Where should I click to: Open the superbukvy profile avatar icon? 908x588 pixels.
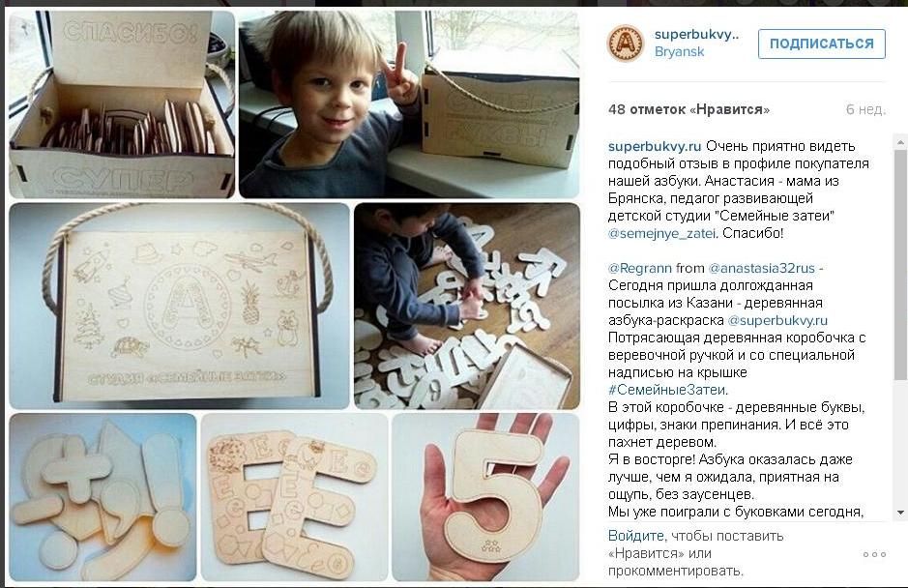tap(626, 43)
